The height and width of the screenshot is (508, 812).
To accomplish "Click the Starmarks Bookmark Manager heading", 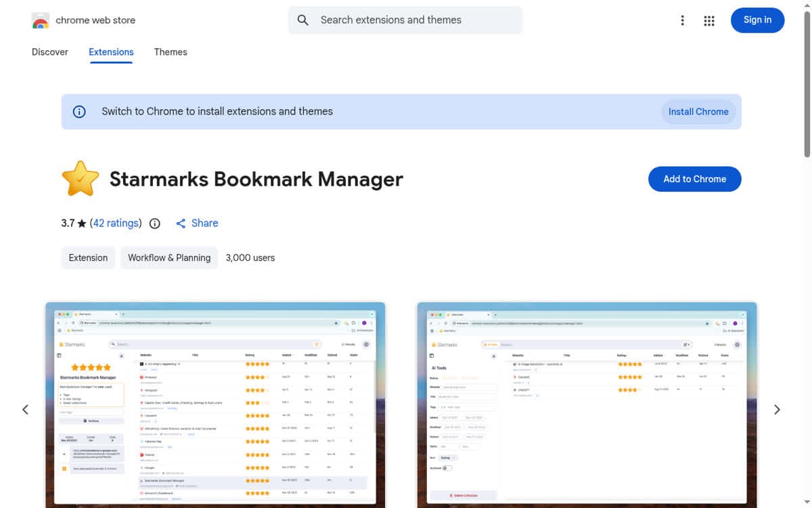I will pos(256,179).
